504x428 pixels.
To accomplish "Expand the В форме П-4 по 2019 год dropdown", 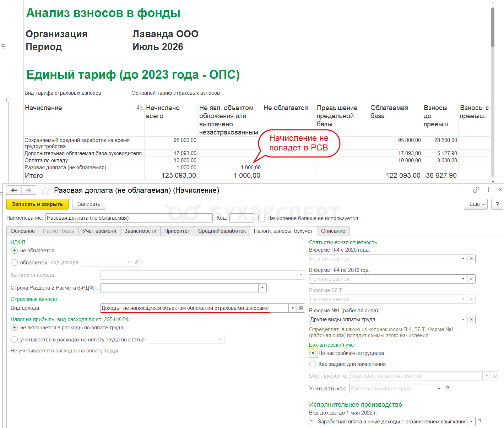I will tap(463, 279).
